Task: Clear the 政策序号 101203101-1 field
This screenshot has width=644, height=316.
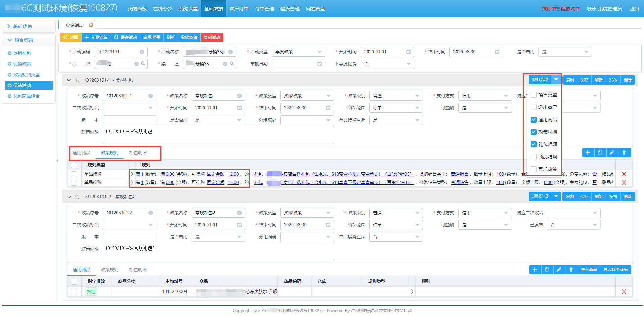Action: 150,96
